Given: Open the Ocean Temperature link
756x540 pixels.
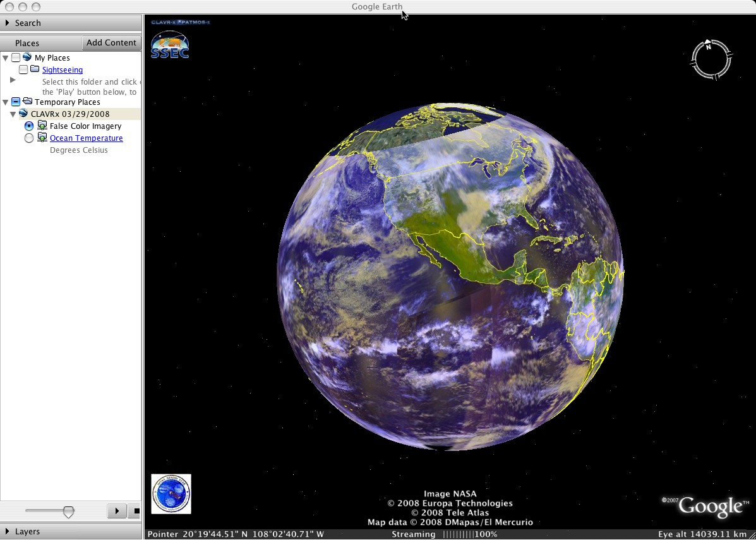Looking at the screenshot, I should coord(87,138).
